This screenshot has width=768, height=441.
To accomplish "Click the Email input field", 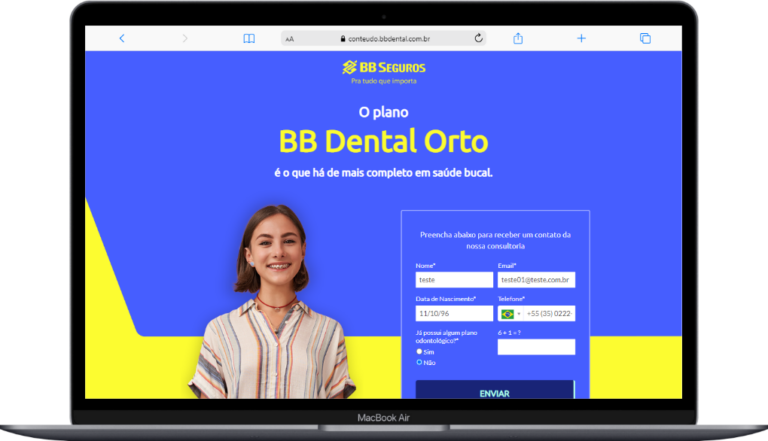I will 536,280.
